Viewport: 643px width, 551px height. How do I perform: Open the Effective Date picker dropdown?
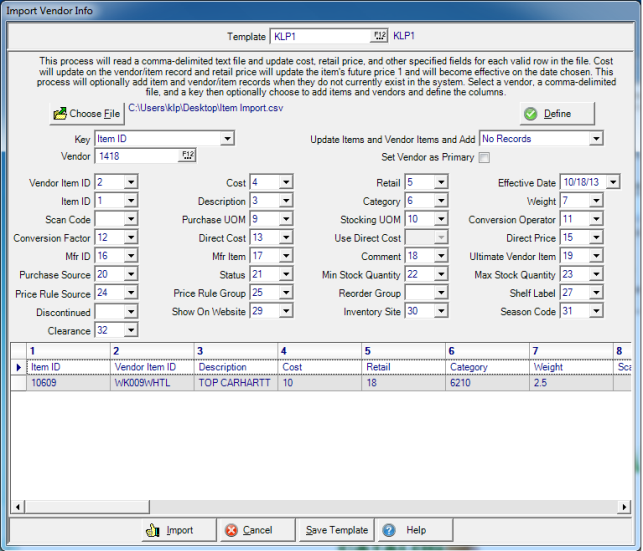coord(612,182)
